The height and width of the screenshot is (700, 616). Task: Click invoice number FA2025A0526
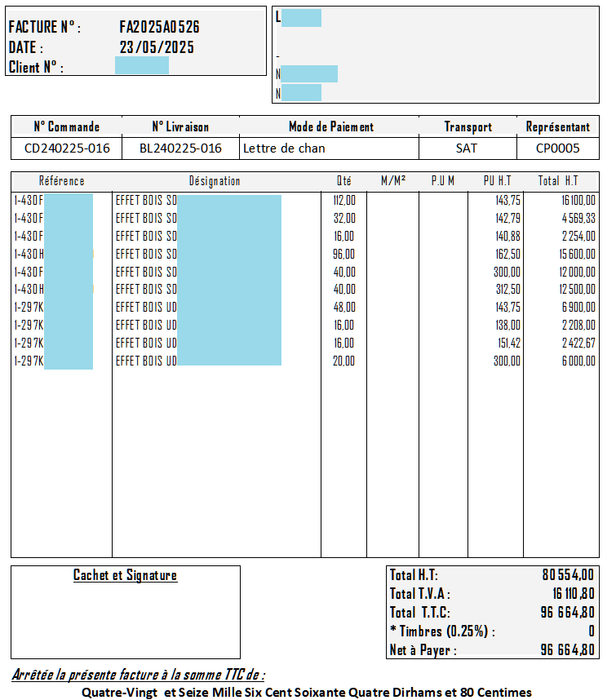159,27
